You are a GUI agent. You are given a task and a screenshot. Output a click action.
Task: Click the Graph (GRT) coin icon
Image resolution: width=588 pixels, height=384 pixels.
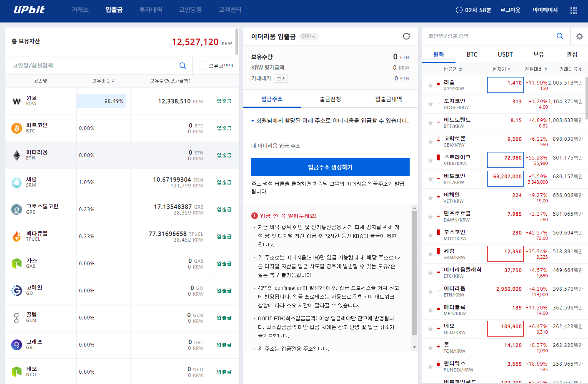(17, 345)
